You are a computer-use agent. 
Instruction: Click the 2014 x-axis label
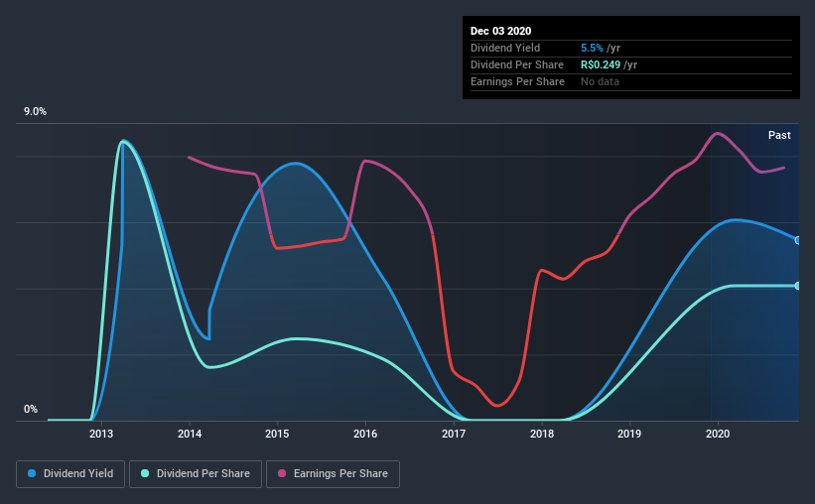coord(190,434)
